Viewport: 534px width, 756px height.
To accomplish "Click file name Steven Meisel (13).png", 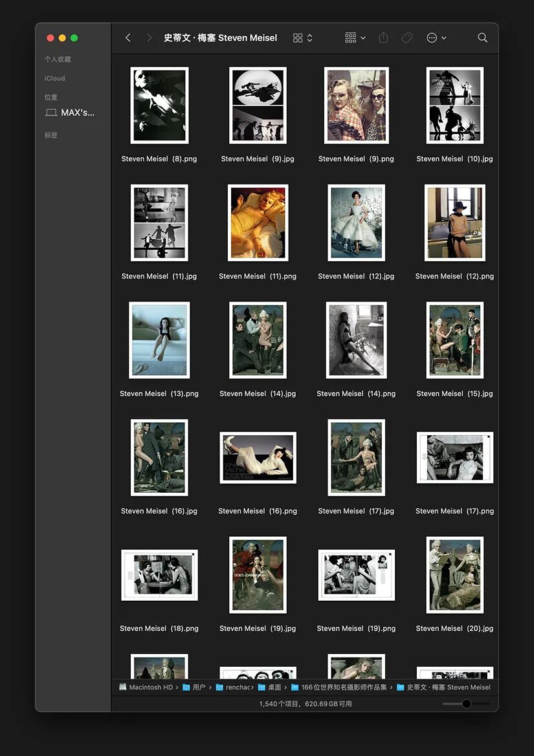I will (x=159, y=393).
